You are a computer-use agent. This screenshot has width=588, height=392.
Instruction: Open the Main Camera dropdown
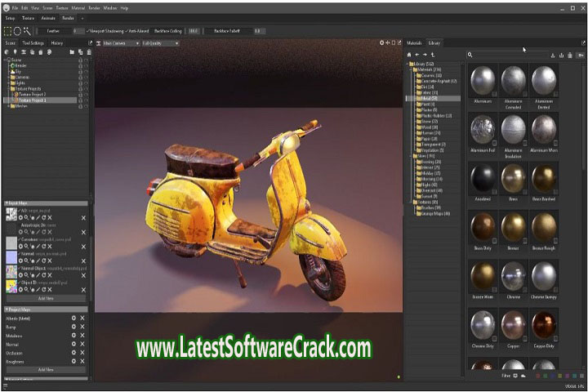click(x=120, y=42)
